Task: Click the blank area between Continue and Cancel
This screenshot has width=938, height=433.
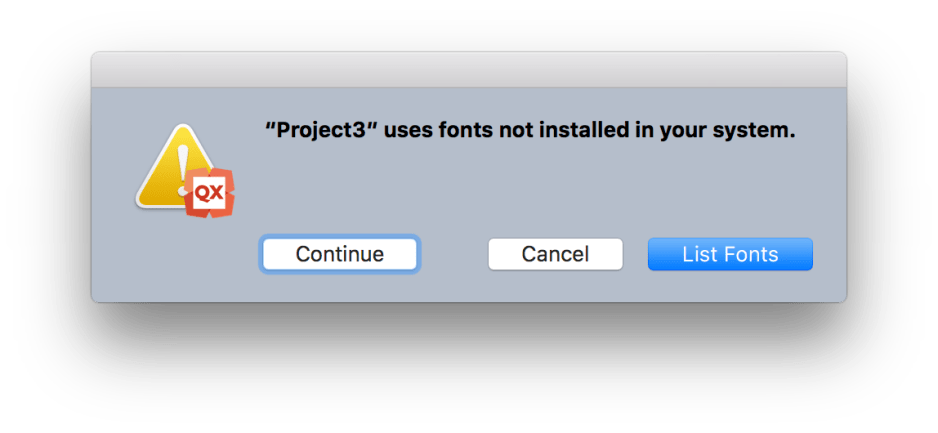Action: click(x=453, y=254)
